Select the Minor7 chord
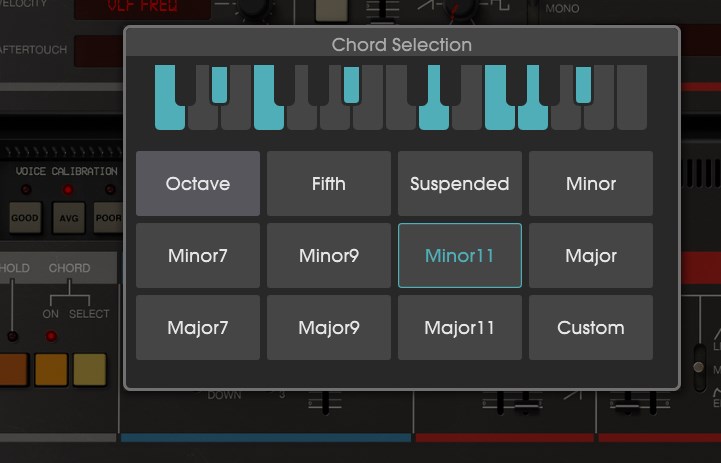Image resolution: width=721 pixels, height=463 pixels. (198, 256)
